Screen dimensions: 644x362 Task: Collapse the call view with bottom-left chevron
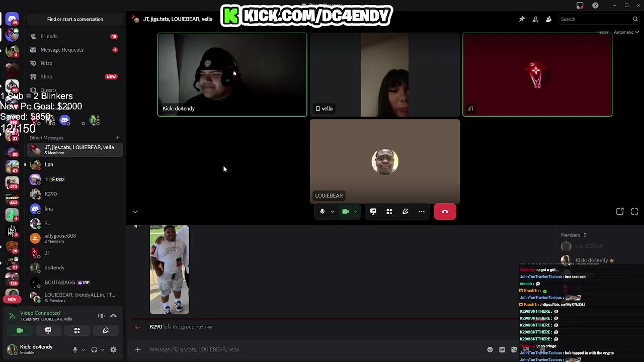coord(135,212)
